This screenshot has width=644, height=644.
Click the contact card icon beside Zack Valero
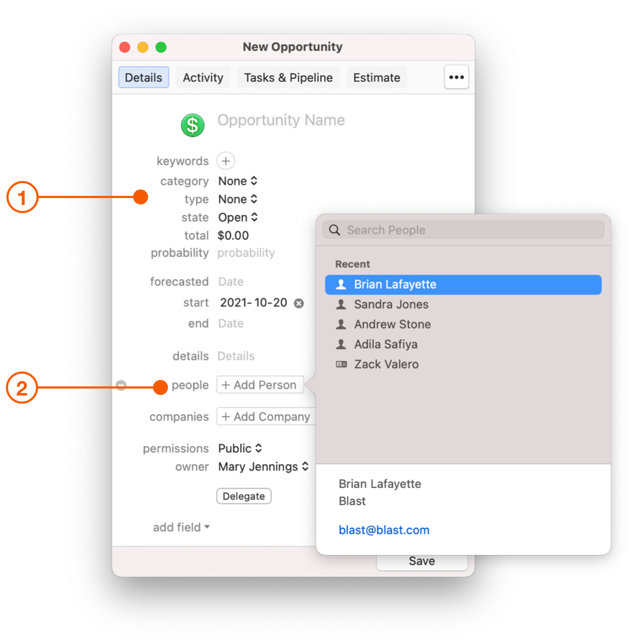coord(341,364)
